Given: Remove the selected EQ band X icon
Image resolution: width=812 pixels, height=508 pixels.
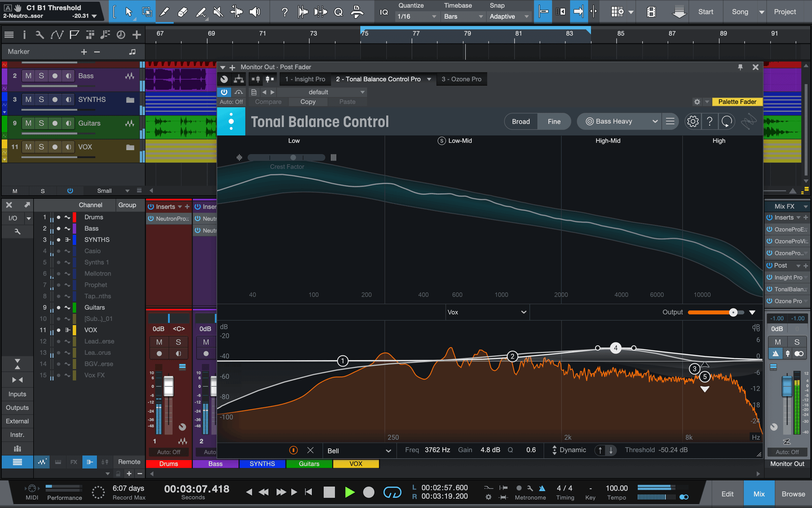Looking at the screenshot, I should (x=310, y=450).
